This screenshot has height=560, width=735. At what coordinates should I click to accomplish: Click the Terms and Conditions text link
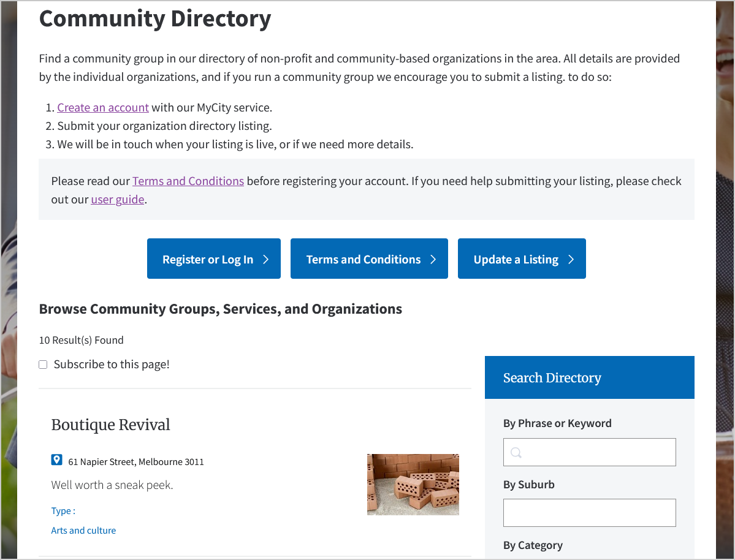(x=188, y=181)
